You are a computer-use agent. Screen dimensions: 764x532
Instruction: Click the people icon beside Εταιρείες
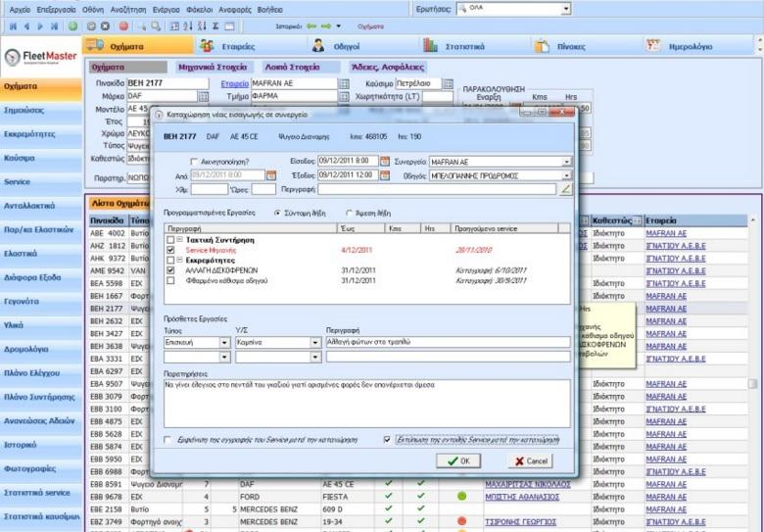pyautogui.click(x=207, y=46)
